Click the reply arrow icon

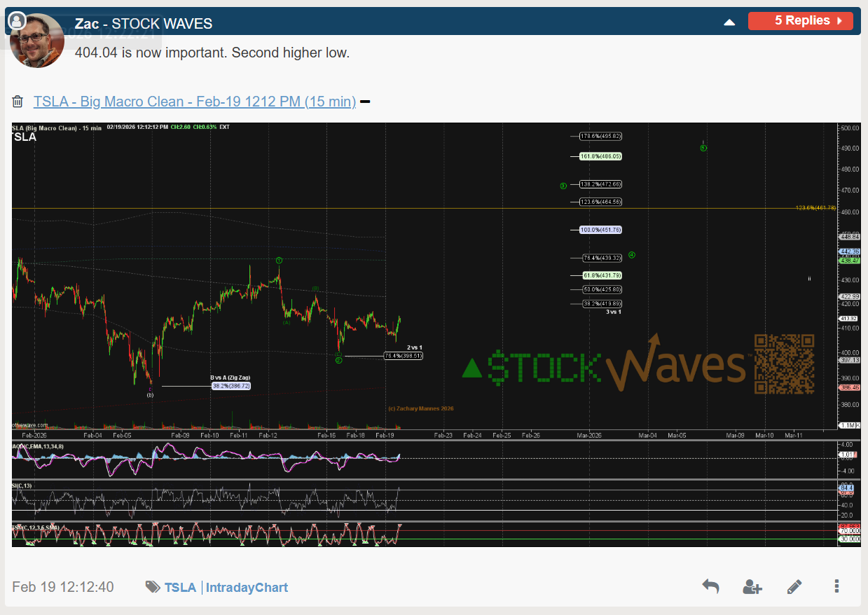[710, 586]
